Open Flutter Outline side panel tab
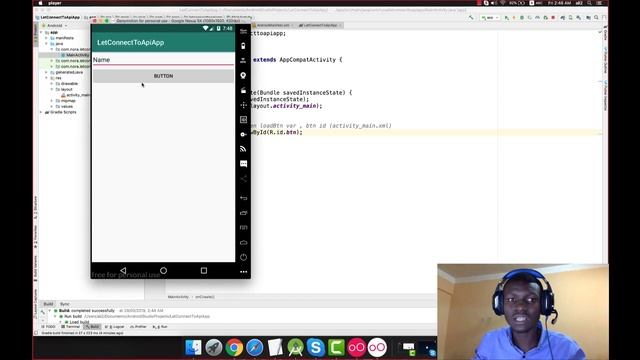Screen dimensions: 640x360 (x=605, y=60)
